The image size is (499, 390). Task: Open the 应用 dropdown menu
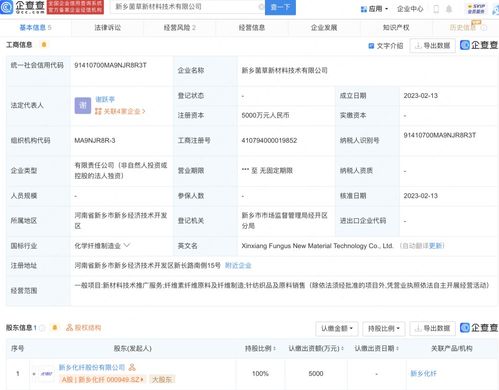(374, 9)
